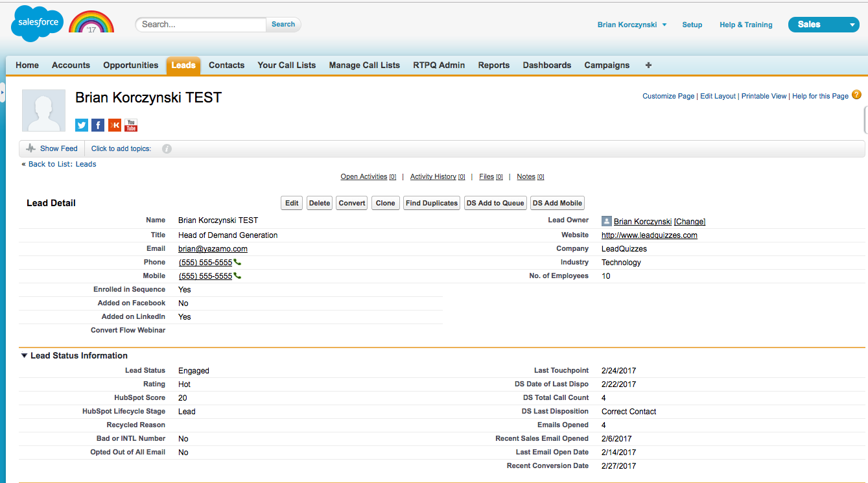Open the http://www.leadquizzes.com website link

[650, 235]
